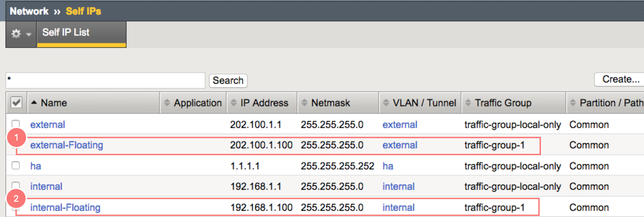The height and width of the screenshot is (217, 644).
Task: Click the internal VLAN link
Action: coord(398,186)
